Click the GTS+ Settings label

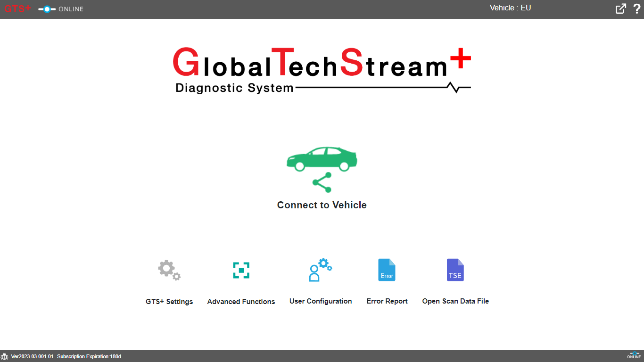(x=169, y=302)
